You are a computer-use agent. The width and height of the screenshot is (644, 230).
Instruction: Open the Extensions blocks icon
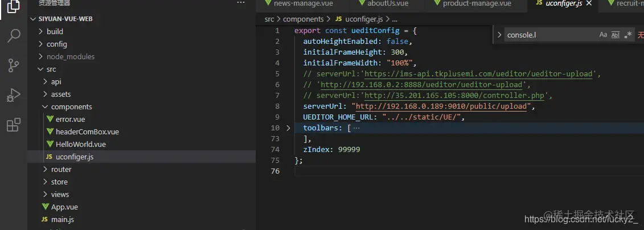click(14, 125)
